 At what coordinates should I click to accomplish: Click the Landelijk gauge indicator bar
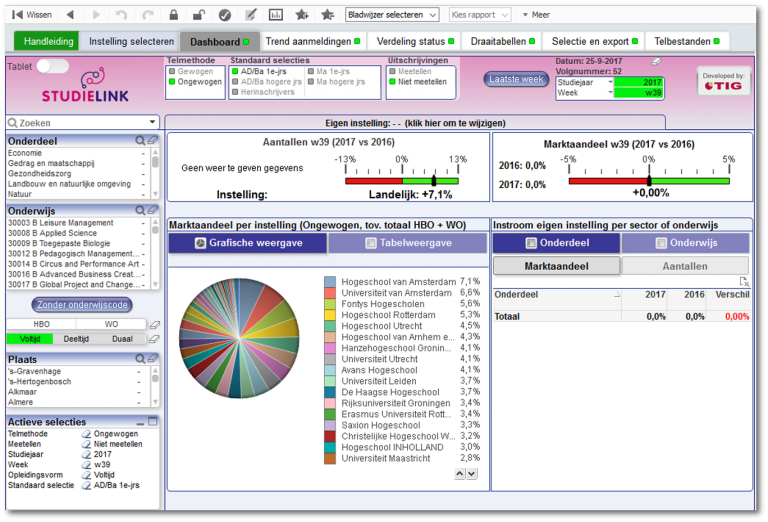(402, 181)
